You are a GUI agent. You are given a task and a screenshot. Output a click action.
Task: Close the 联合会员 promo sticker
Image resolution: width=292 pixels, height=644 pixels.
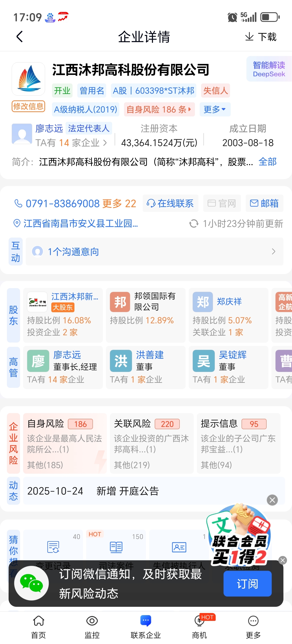click(x=272, y=500)
